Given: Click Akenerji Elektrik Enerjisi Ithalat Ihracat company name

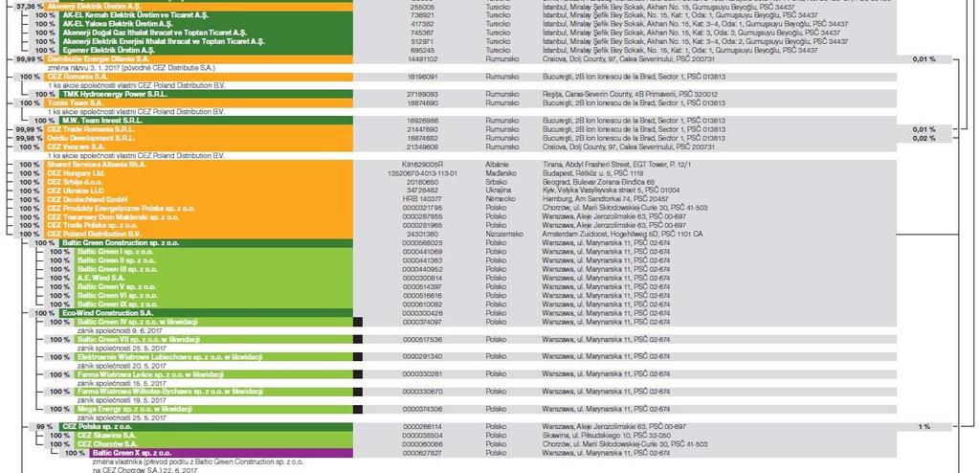Looking at the screenshot, I should click(x=164, y=40).
